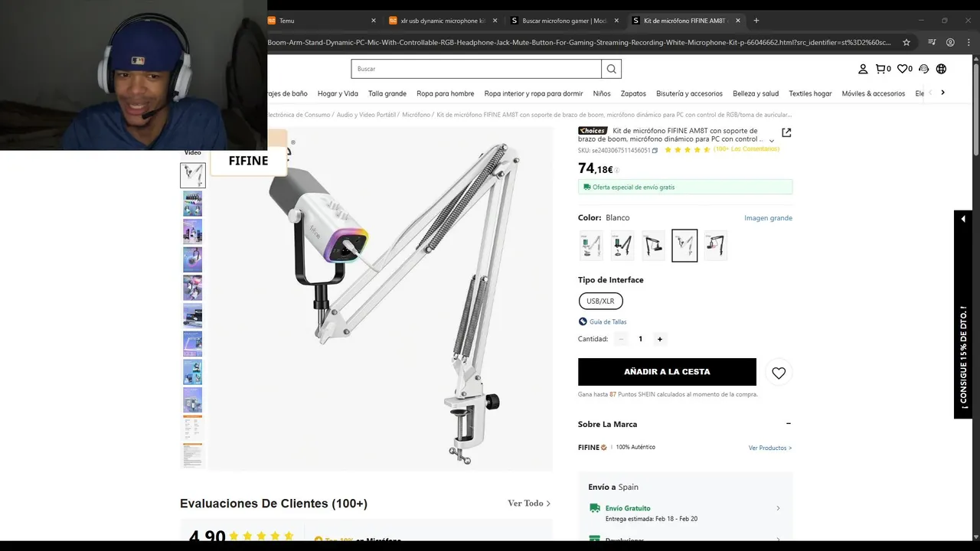The image size is (980, 551).
Task: Increase quantity with the plus button
Action: (x=660, y=339)
